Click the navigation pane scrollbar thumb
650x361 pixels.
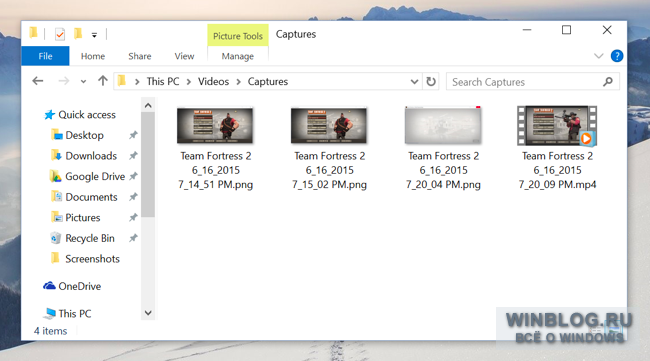click(148, 165)
